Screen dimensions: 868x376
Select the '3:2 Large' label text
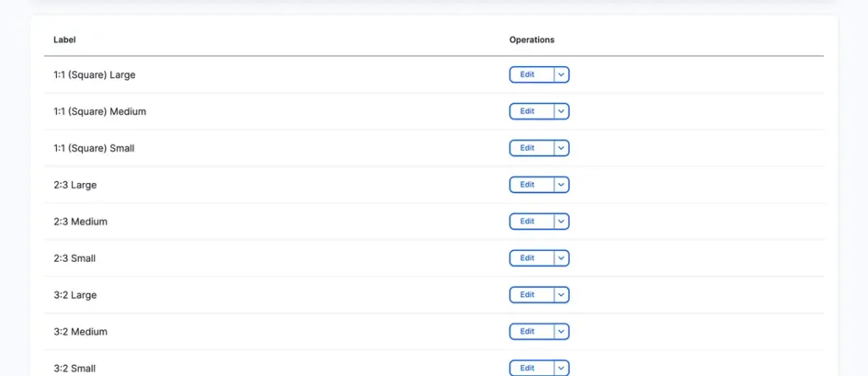(x=75, y=295)
